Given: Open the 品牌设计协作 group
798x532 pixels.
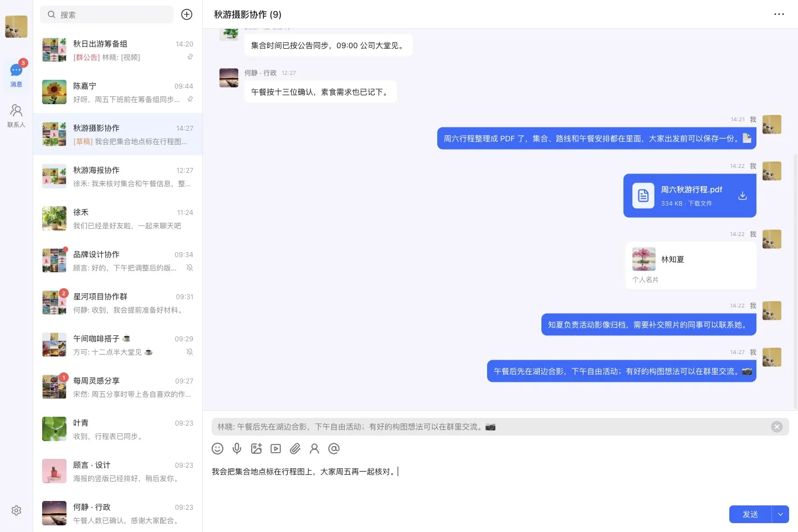Looking at the screenshot, I should click(x=117, y=260).
